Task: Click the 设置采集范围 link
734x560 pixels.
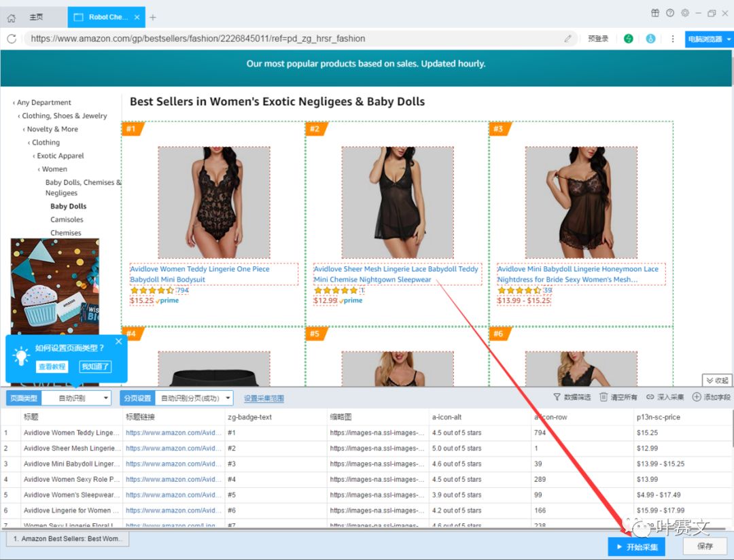Action: [264, 398]
